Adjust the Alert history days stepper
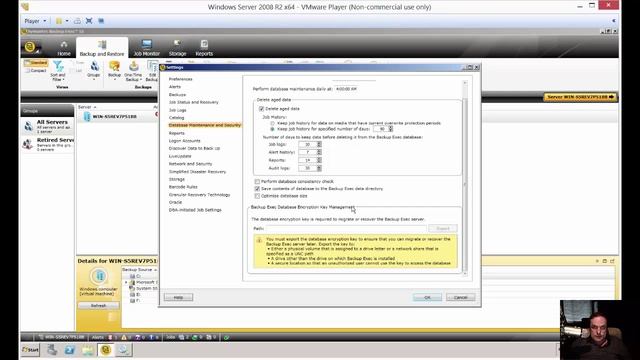 [319, 152]
